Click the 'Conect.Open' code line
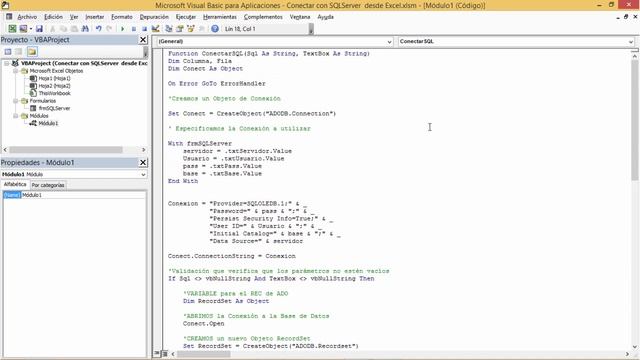 pos(203,324)
